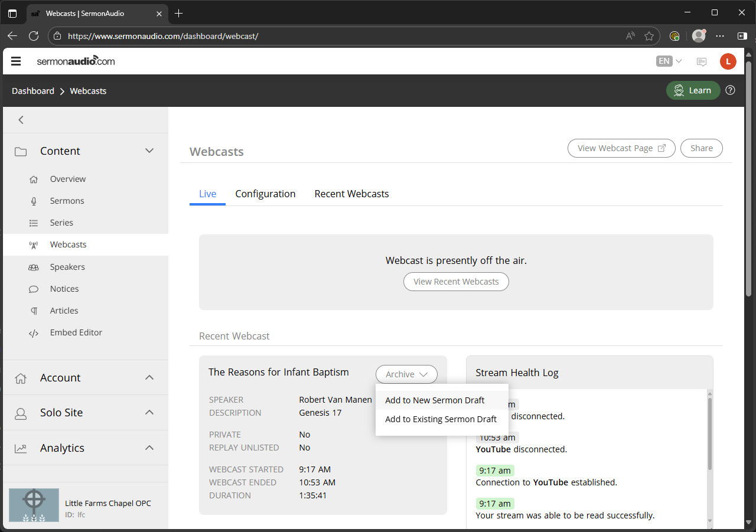Open Speakers from sidebar
The width and height of the screenshot is (756, 532).
pyautogui.click(x=67, y=267)
